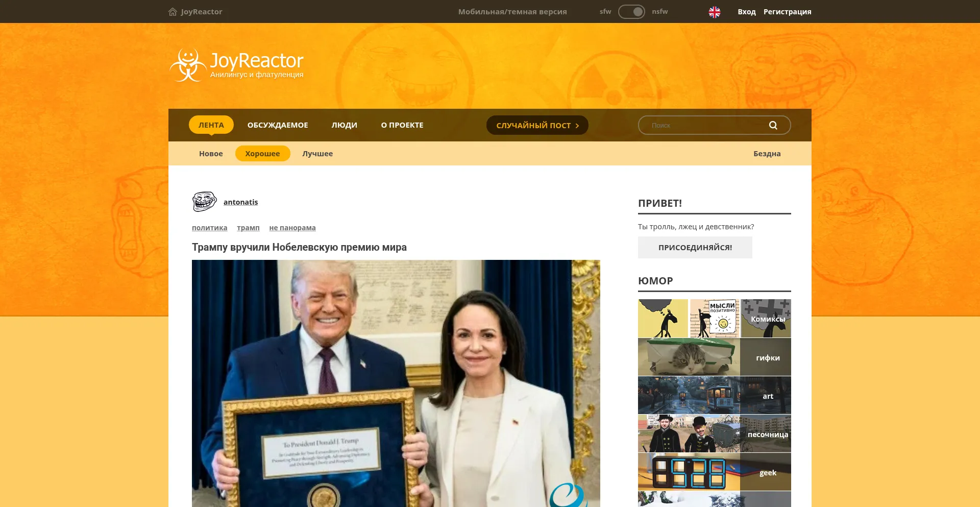Open antonatis trollface avatar
980x507 pixels.
(x=204, y=202)
